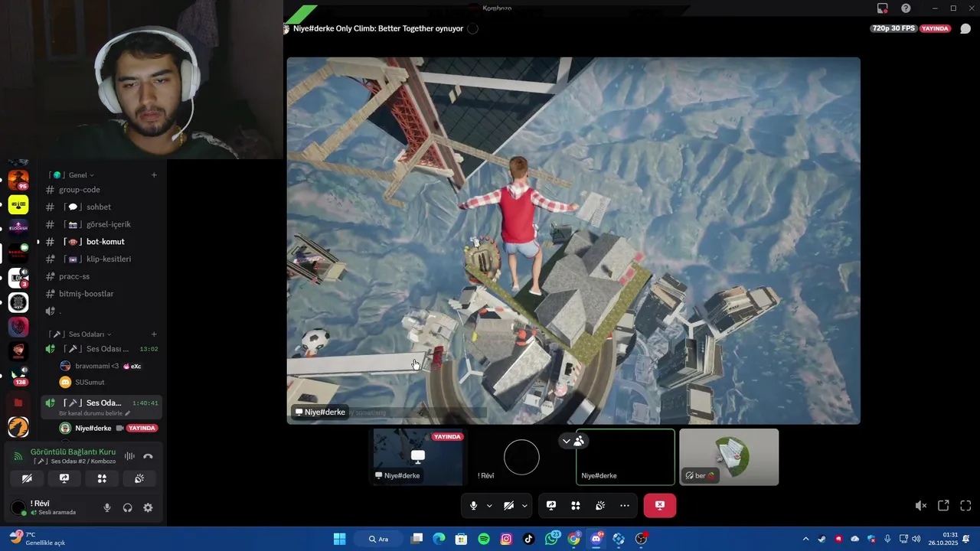Viewport: 980px width, 551px height.
Task: Open the inbox icon in title bar
Action: click(883, 8)
